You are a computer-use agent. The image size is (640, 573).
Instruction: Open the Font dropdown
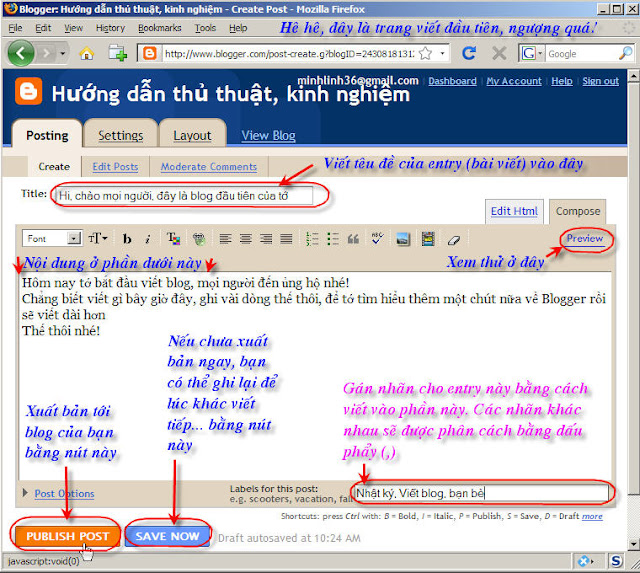52,238
